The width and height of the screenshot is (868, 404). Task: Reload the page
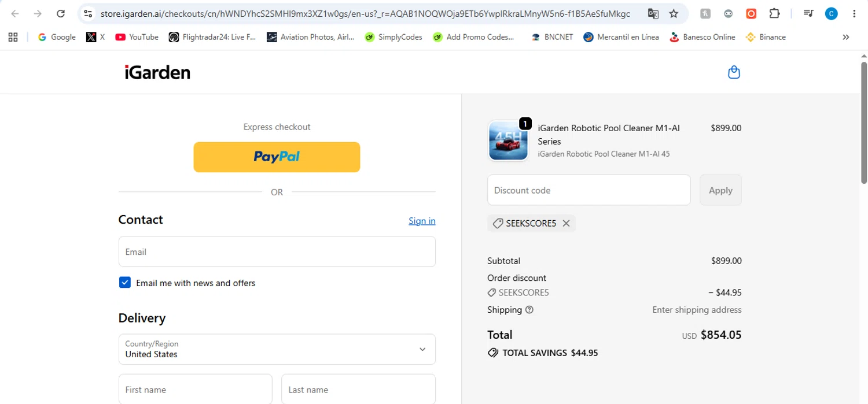(60, 13)
